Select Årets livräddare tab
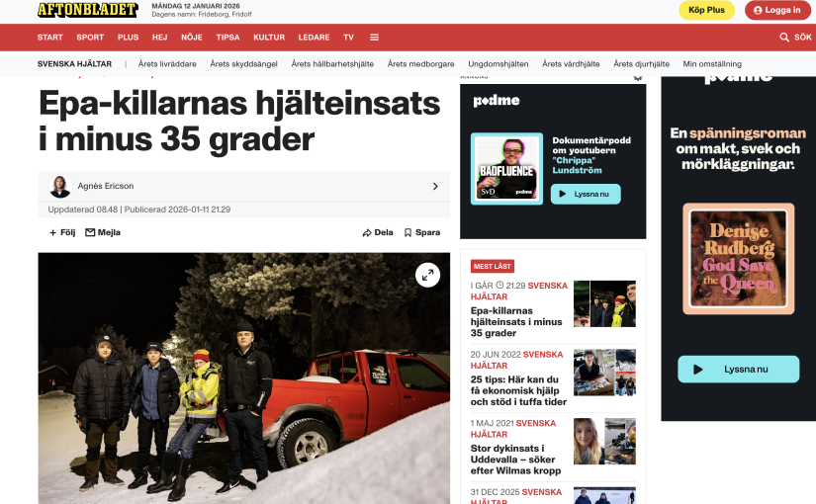Screen dimensions: 816x504 click(x=167, y=64)
